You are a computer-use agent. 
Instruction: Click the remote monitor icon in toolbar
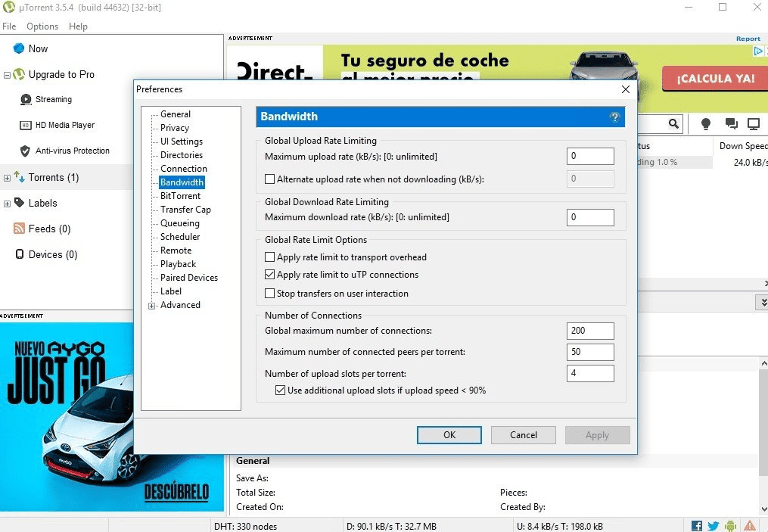[x=754, y=124]
